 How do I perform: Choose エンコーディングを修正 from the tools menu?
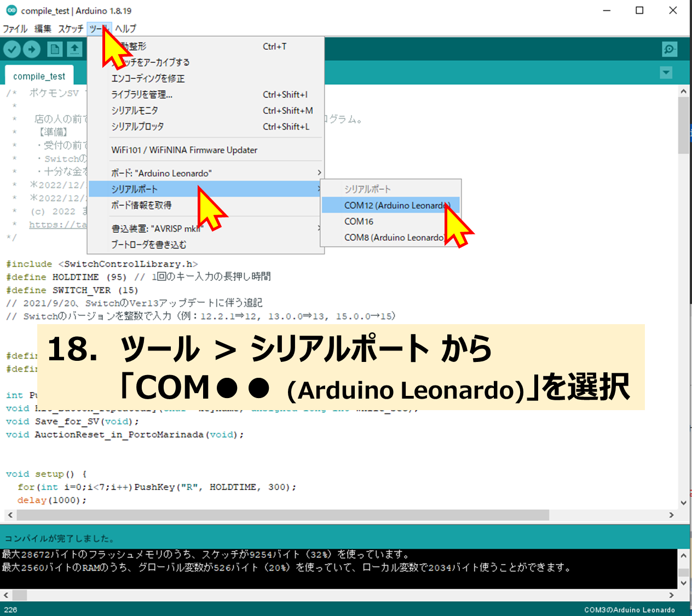point(206,78)
